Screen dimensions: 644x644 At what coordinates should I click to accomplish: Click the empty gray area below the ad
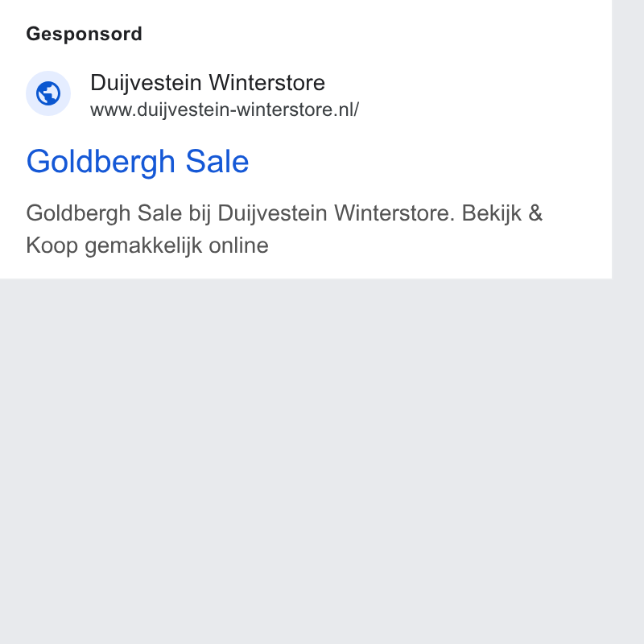tap(306, 460)
